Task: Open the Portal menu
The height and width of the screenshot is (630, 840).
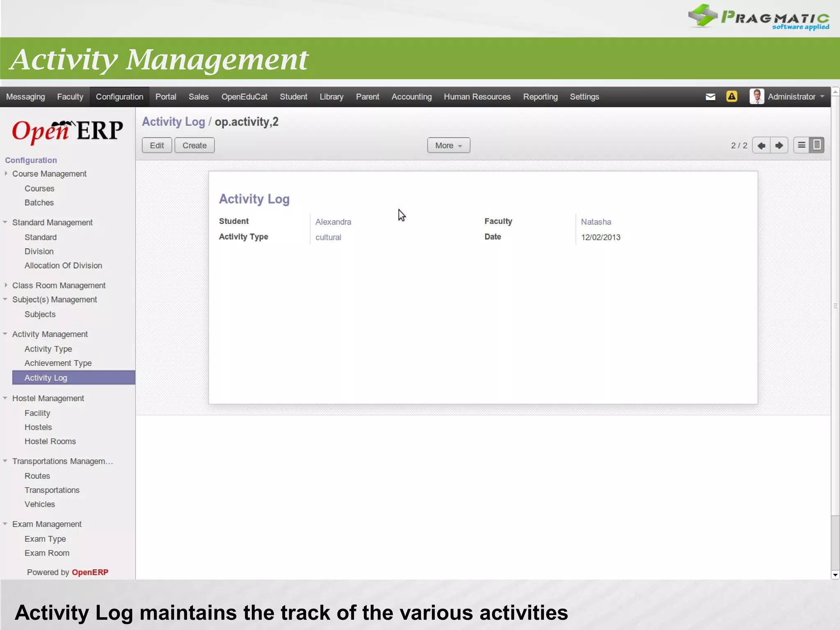Action: point(166,97)
